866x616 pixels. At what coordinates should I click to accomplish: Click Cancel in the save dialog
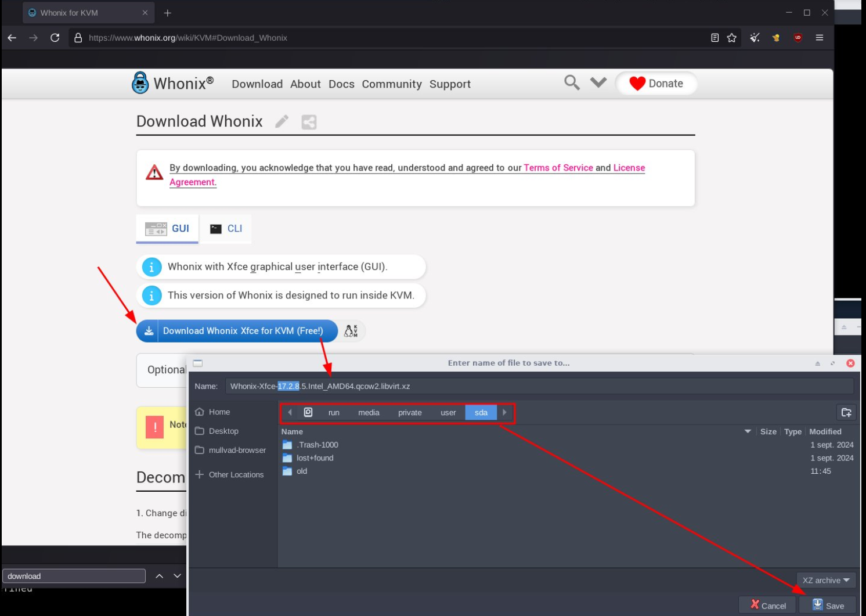pyautogui.click(x=767, y=605)
